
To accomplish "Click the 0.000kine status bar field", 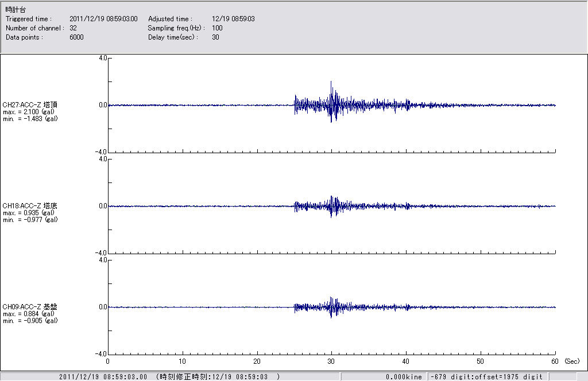I will coord(404,376).
